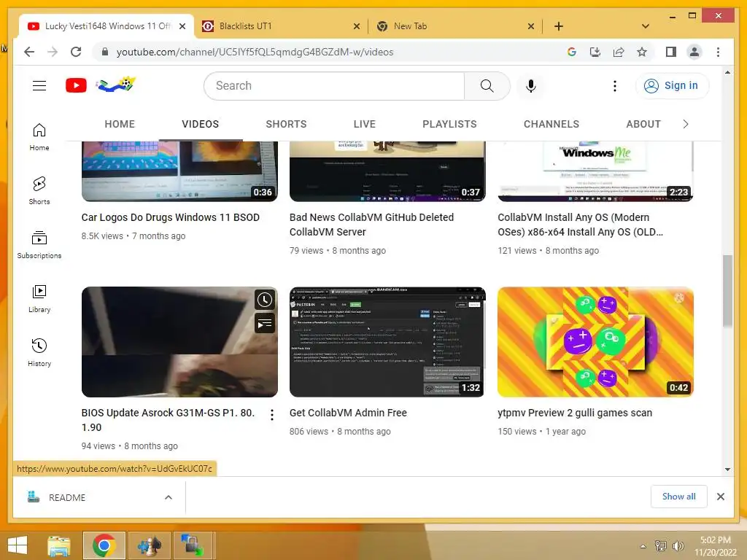Image resolution: width=747 pixels, height=560 pixels.
Task: Open BIOS Update Asrock G31M-GS title link
Action: 168,420
